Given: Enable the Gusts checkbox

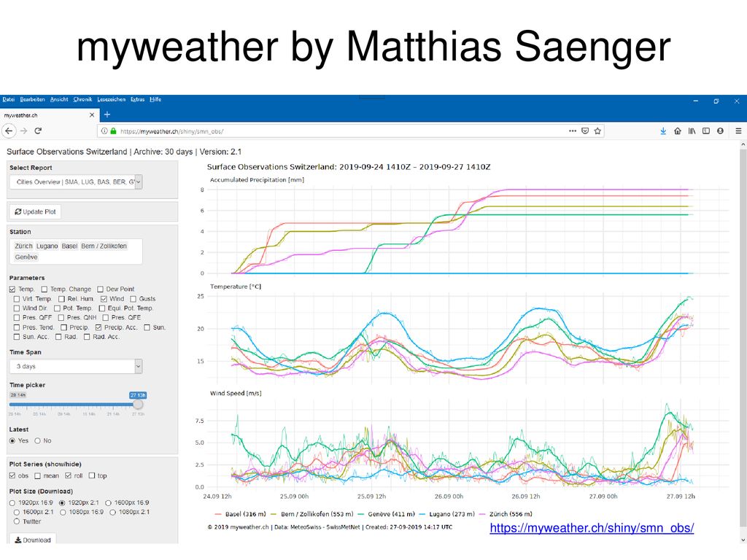Looking at the screenshot, I should pyautogui.click(x=133, y=299).
